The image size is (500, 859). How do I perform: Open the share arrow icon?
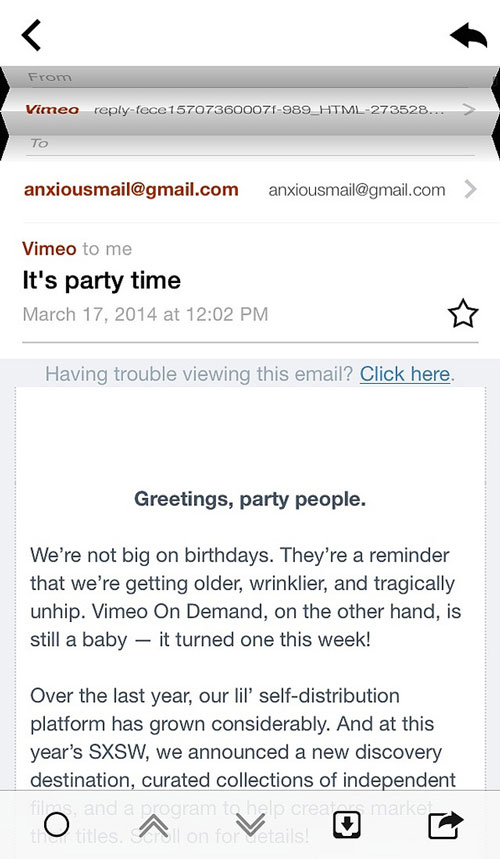tap(445, 824)
